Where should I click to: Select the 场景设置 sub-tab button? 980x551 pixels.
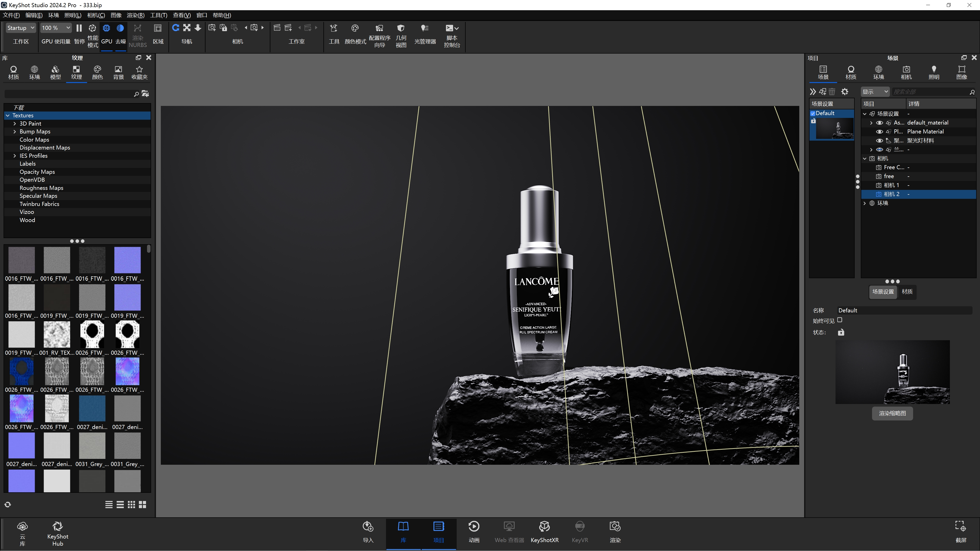pyautogui.click(x=882, y=292)
